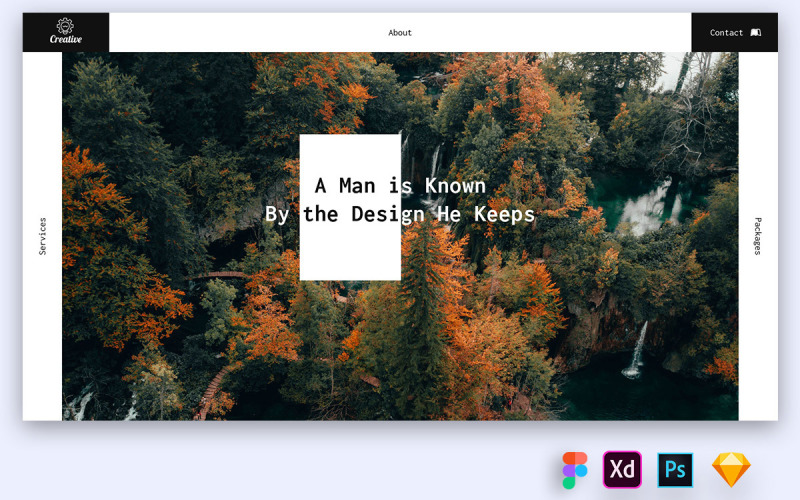
Task: Click the Adobe XD icon
Action: [622, 470]
